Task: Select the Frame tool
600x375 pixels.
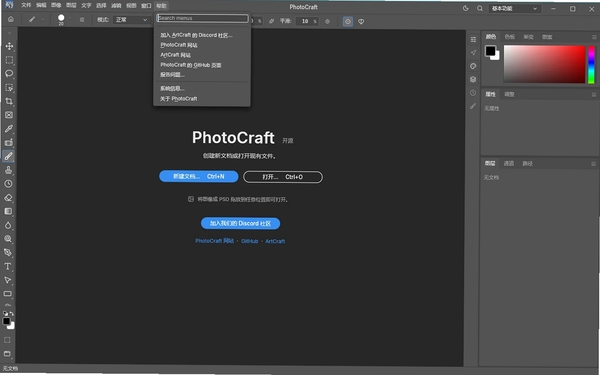Action: (x=9, y=115)
